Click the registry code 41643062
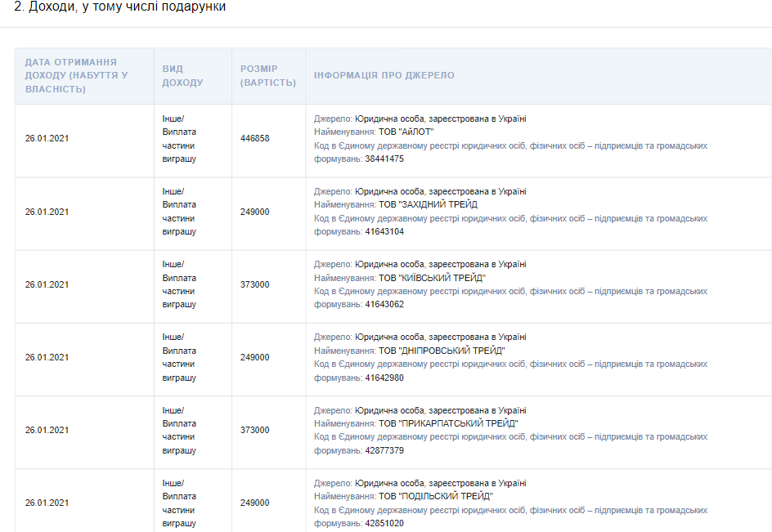The height and width of the screenshot is (532, 772). tap(384, 304)
